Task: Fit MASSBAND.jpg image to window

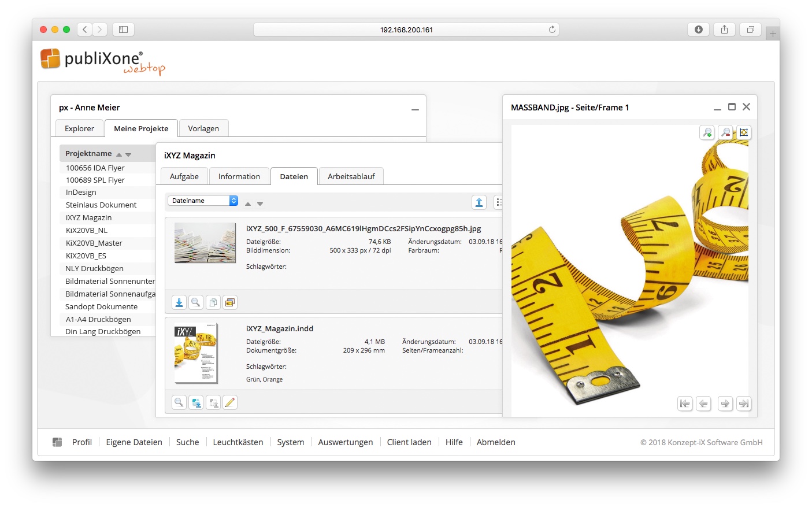Action: pos(744,132)
